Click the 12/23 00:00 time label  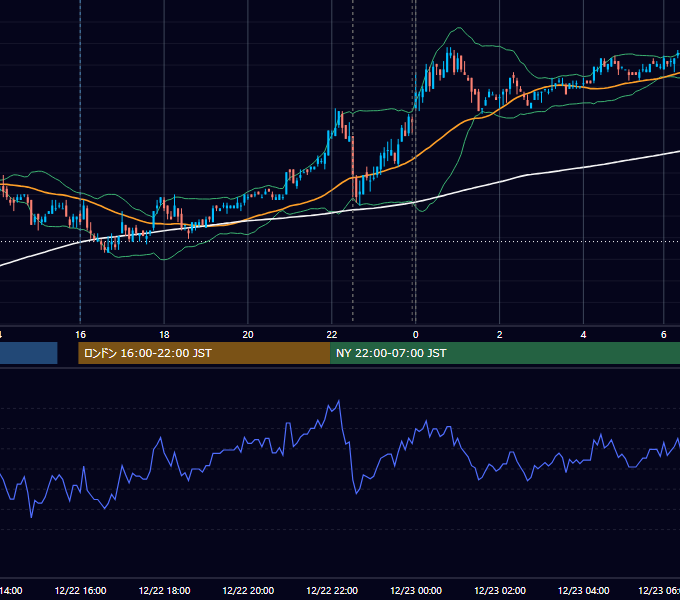(x=416, y=590)
